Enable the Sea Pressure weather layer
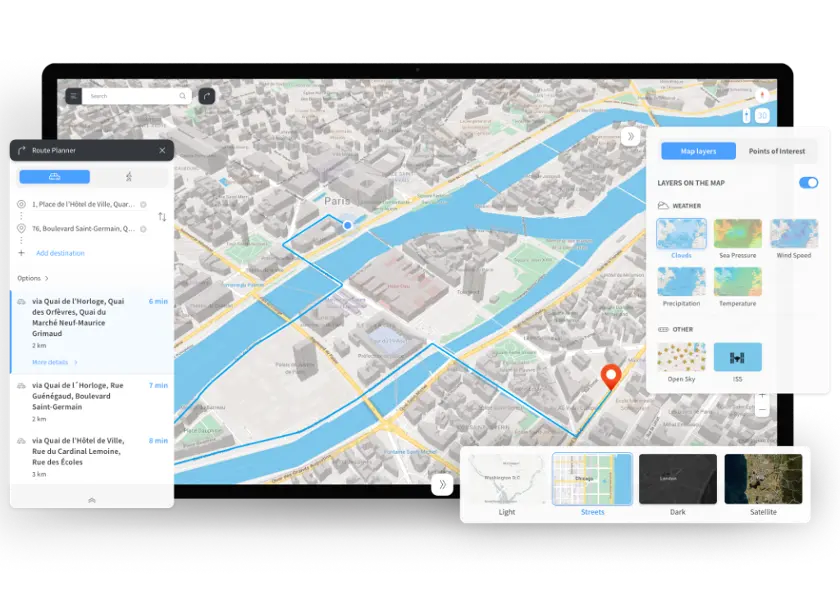Image resolution: width=840 pixels, height=590 pixels. (737, 234)
